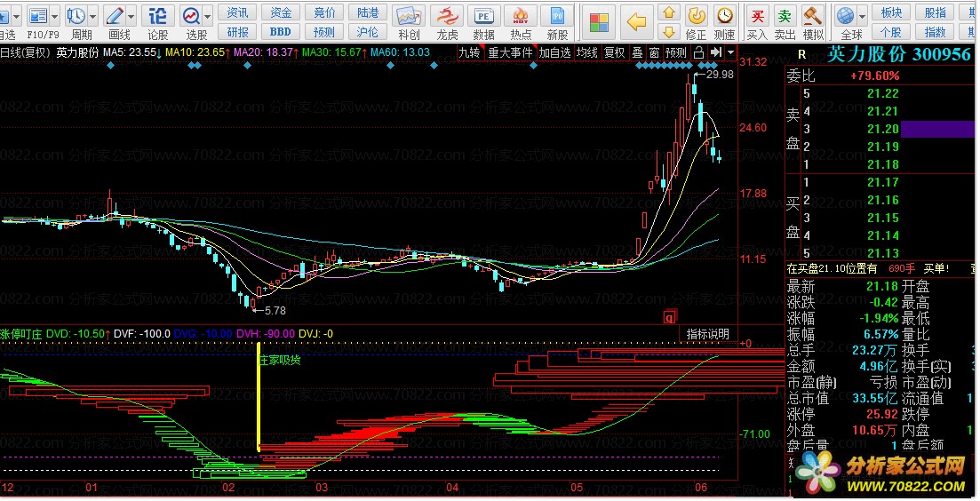The height and width of the screenshot is (501, 980).
Task: Go back with the yellow left arrow
Action: 636,22
